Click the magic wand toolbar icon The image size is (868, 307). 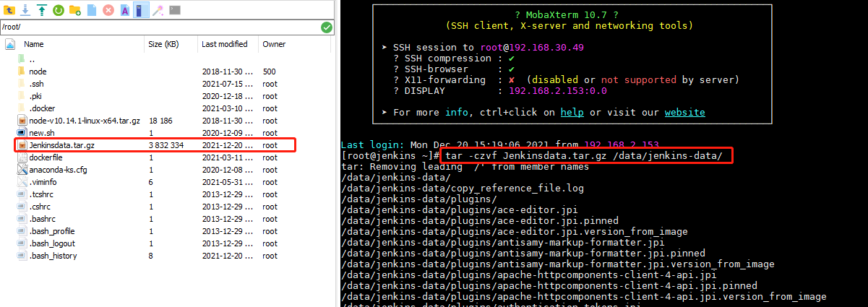point(158,10)
